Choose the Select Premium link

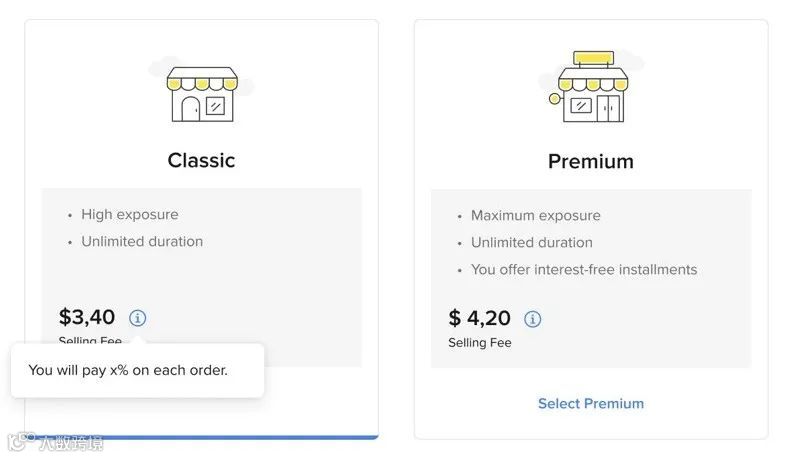tap(590, 404)
